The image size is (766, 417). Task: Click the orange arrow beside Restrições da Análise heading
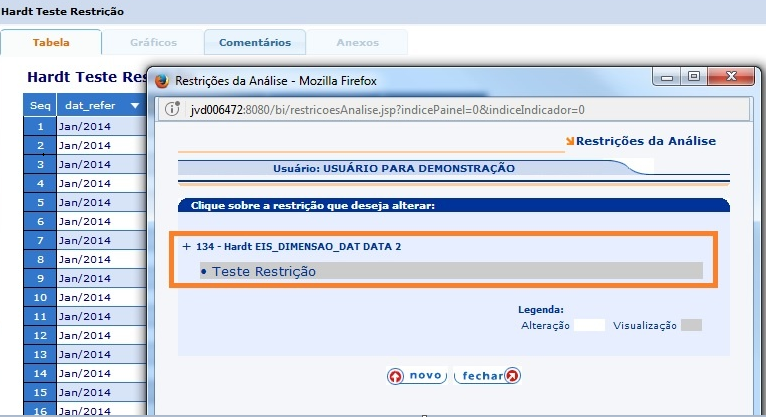coord(570,141)
